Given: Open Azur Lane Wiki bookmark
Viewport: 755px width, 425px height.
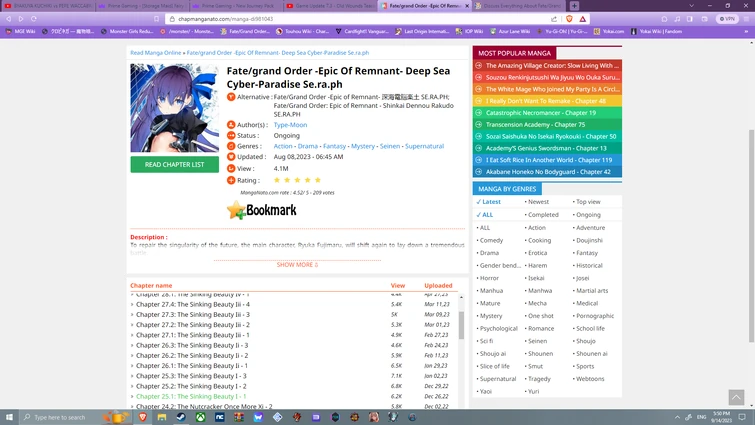Looking at the screenshot, I should tap(510, 31).
